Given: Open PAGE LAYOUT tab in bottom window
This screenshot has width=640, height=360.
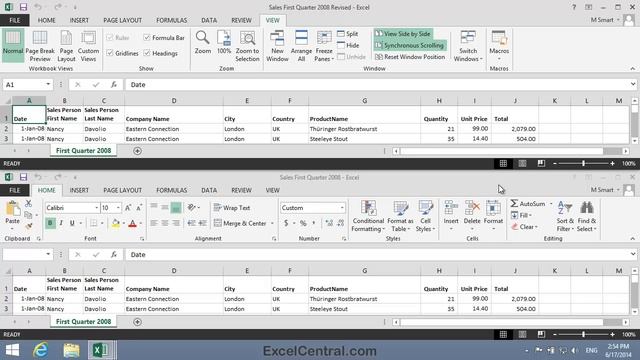Looking at the screenshot, I should (x=122, y=190).
